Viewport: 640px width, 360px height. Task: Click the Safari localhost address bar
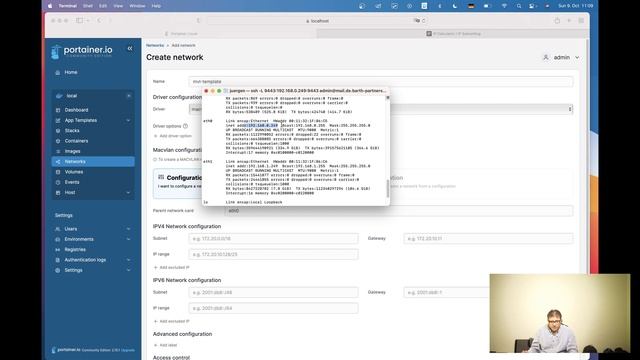tap(318, 20)
